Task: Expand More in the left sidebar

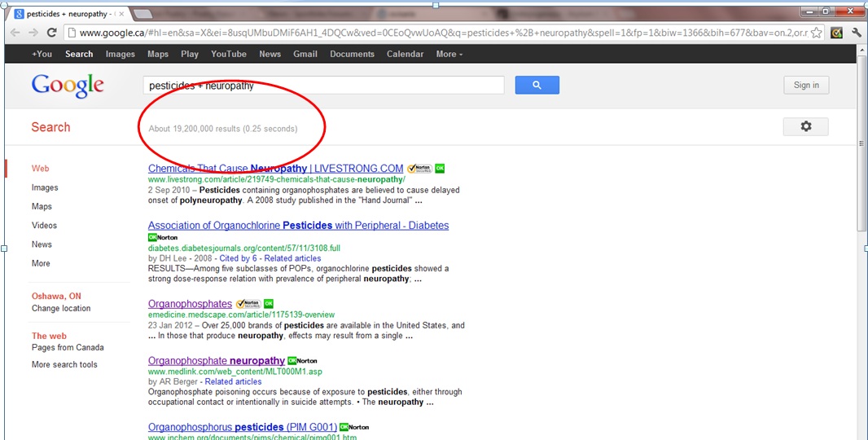Action: pyautogui.click(x=41, y=263)
